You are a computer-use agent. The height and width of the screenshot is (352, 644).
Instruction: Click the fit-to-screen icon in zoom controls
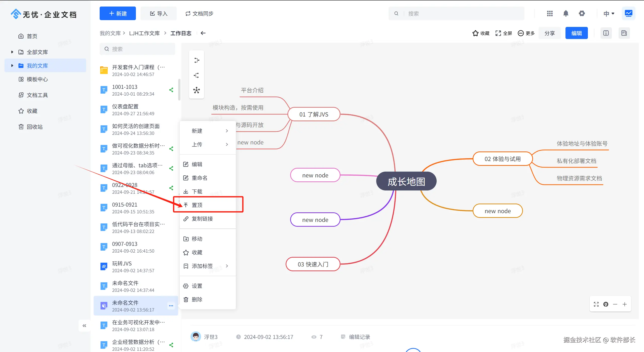[596, 304]
